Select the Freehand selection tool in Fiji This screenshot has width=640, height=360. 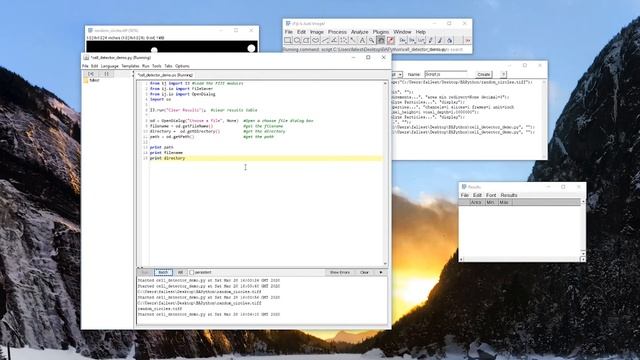[x=316, y=40]
